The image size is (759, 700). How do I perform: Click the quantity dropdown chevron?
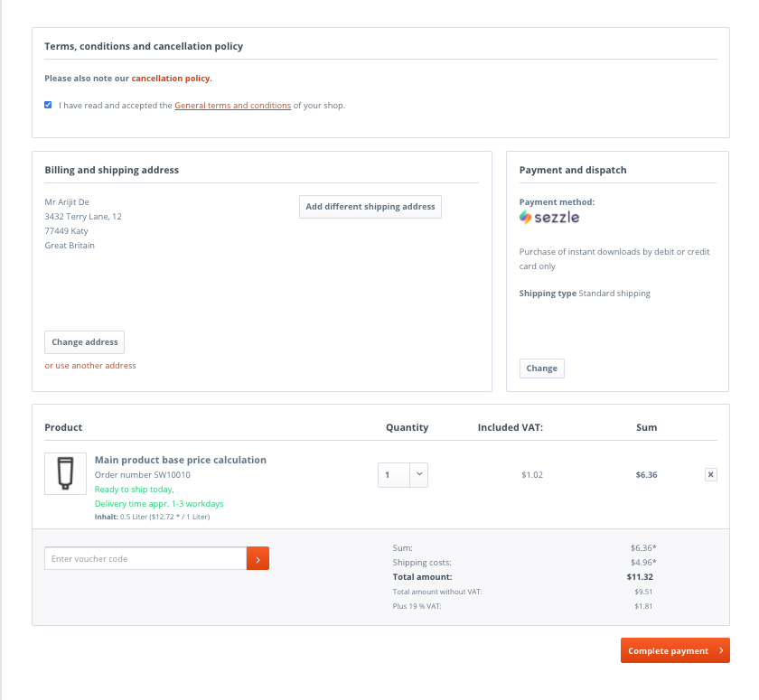click(417, 474)
